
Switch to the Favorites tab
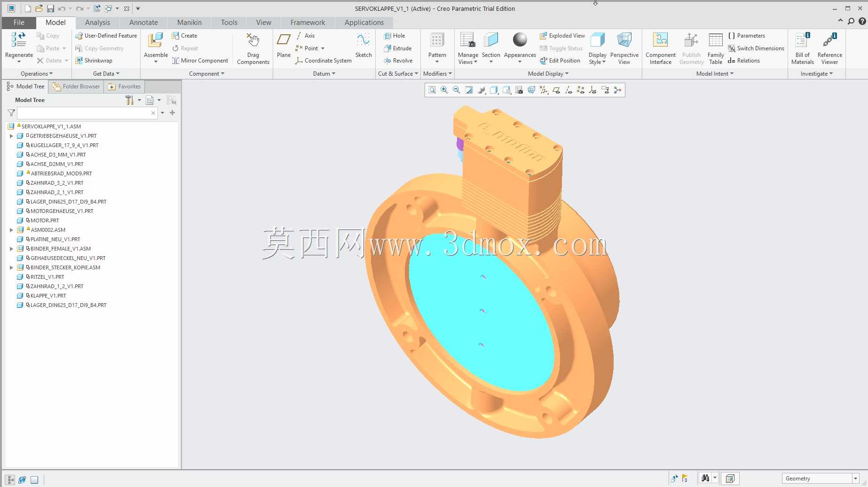(x=125, y=86)
